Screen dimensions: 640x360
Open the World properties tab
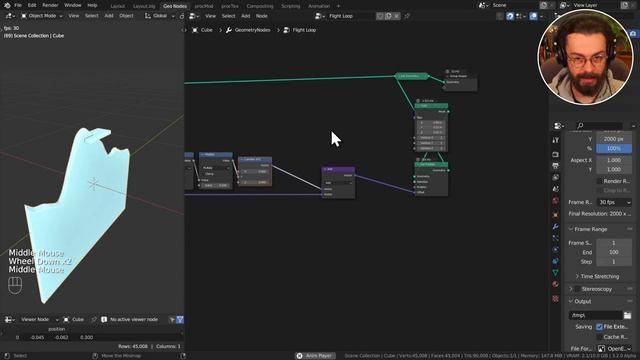click(556, 201)
